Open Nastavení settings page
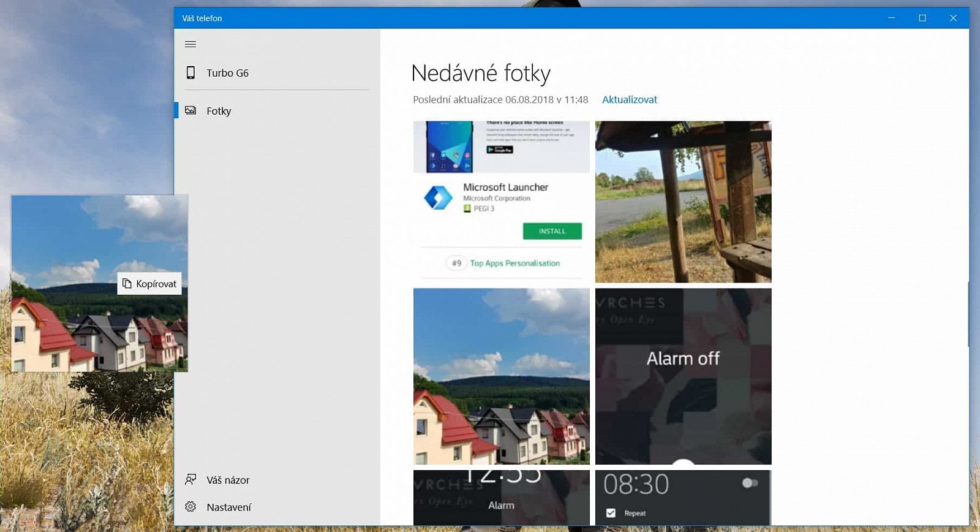This screenshot has width=980, height=532. point(277,507)
